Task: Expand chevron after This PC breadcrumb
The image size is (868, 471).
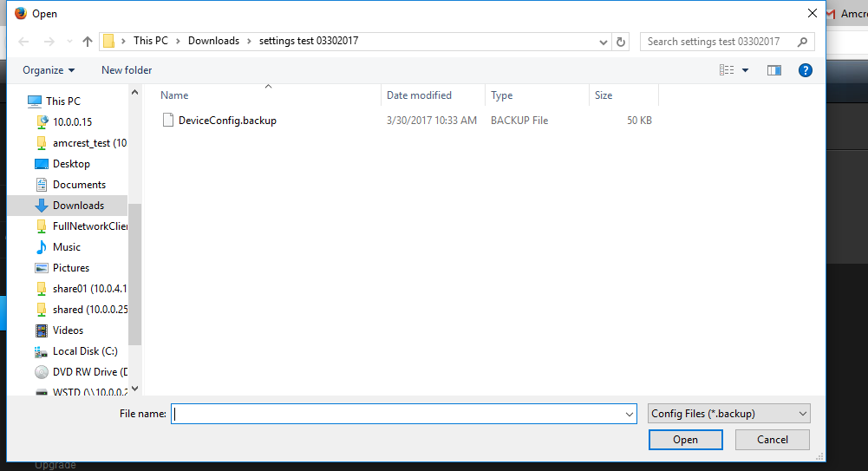Action: pos(179,41)
